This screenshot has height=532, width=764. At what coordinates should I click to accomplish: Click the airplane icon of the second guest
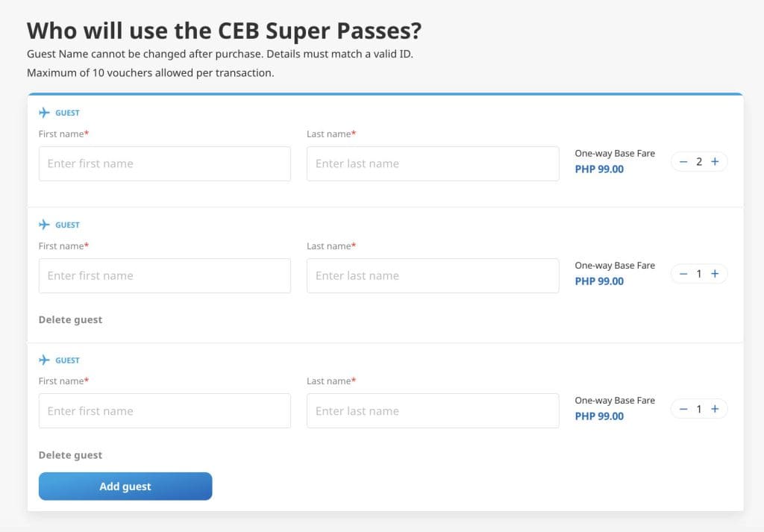tap(45, 225)
